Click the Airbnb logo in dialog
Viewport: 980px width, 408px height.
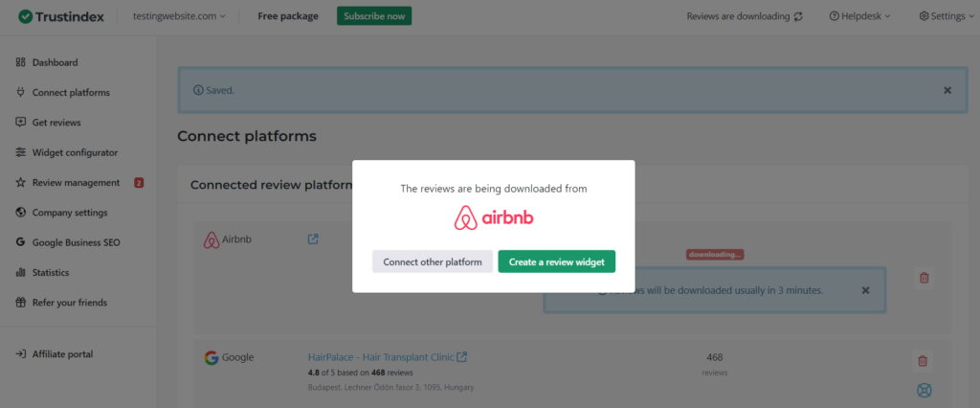[494, 218]
